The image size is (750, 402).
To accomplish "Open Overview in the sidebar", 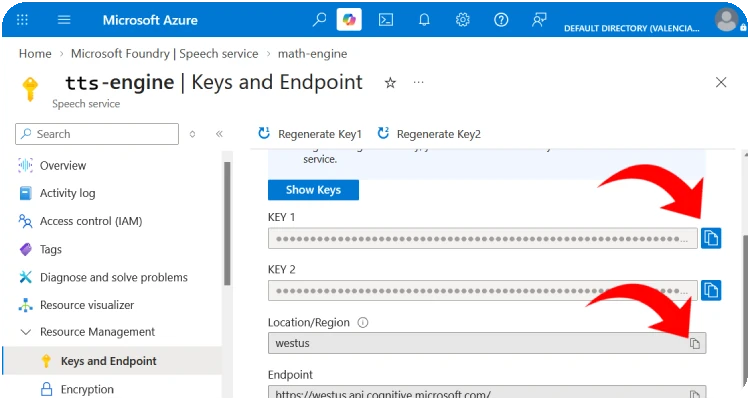I will click(63, 166).
